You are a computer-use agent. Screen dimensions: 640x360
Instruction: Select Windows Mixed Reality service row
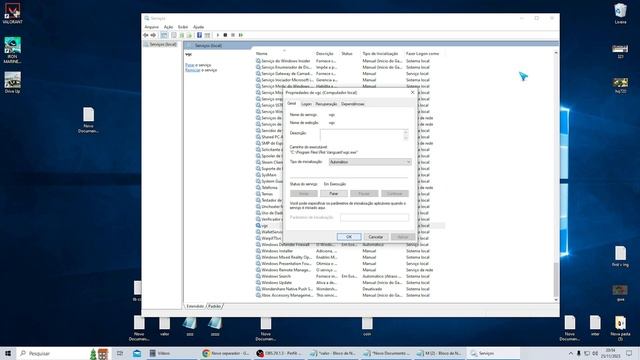click(350, 257)
